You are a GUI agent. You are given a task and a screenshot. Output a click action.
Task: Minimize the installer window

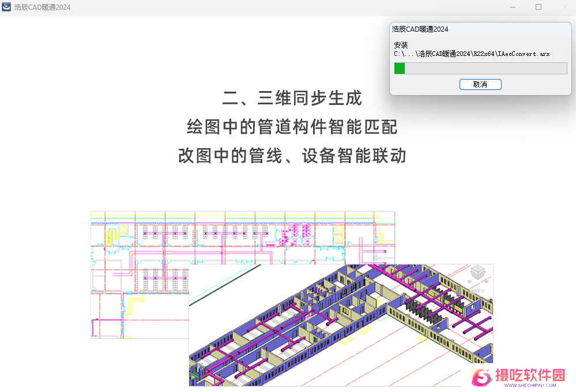tap(513, 7)
